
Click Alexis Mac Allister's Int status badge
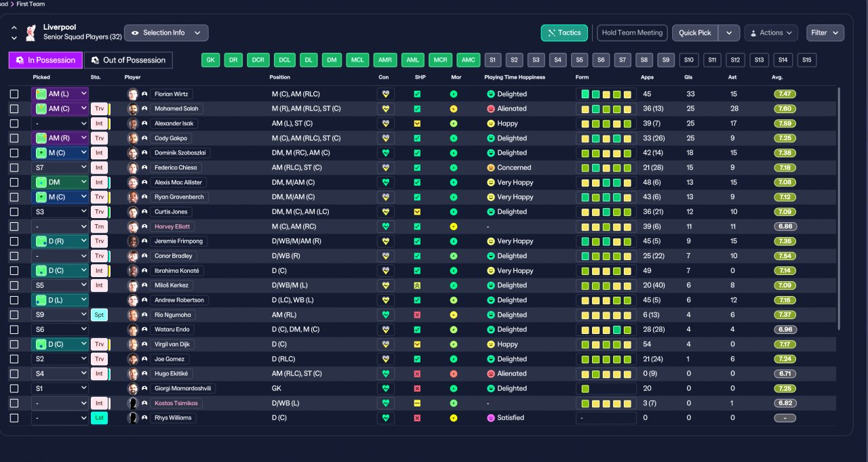point(99,182)
